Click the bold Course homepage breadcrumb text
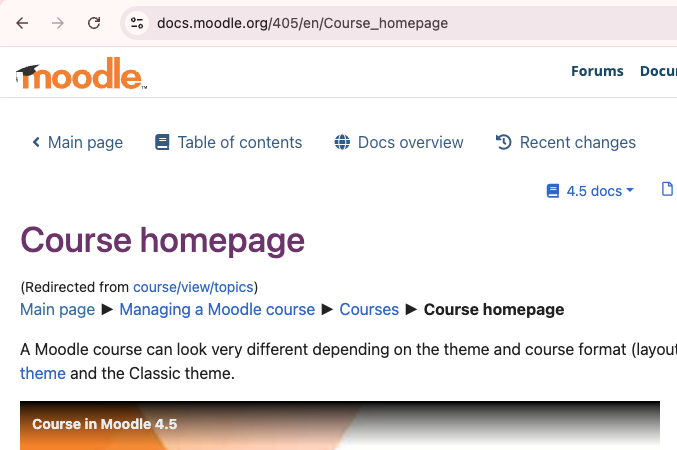The width and height of the screenshot is (677, 450). coord(494,310)
